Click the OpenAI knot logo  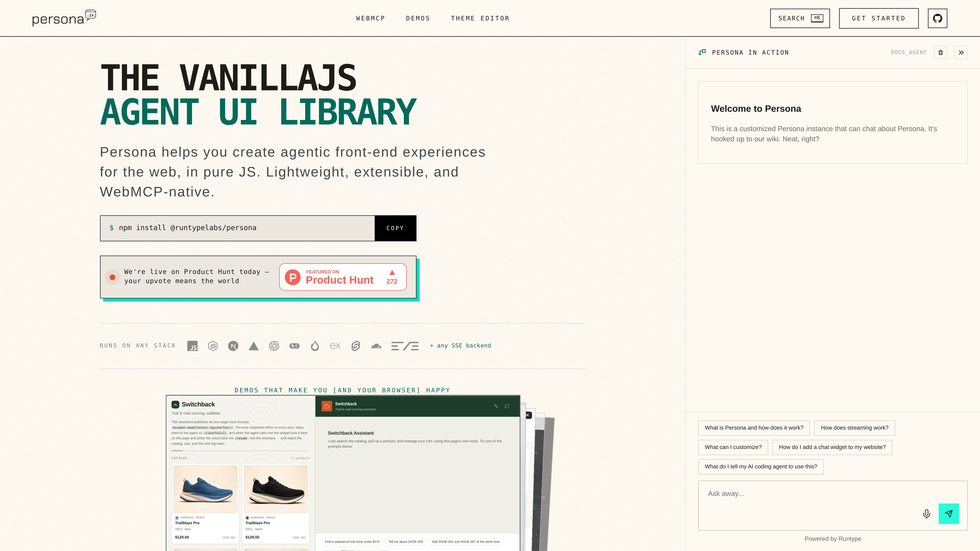[274, 346]
